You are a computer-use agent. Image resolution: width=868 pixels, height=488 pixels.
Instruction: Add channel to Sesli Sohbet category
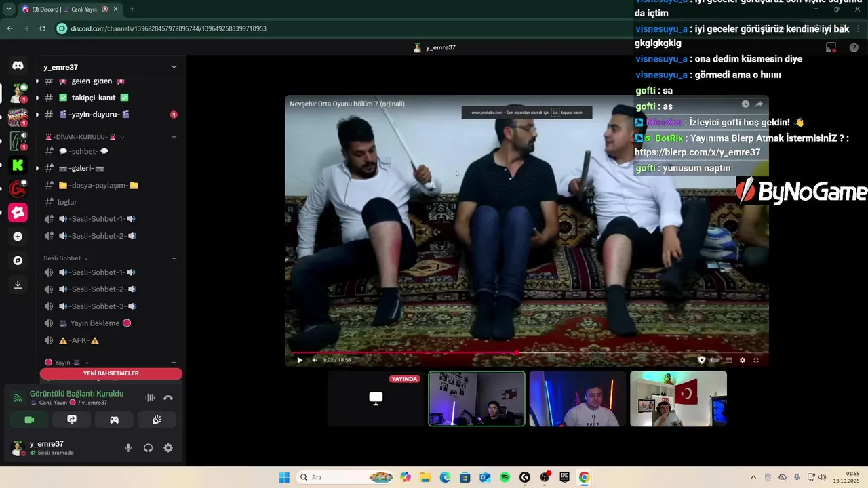pos(174,258)
